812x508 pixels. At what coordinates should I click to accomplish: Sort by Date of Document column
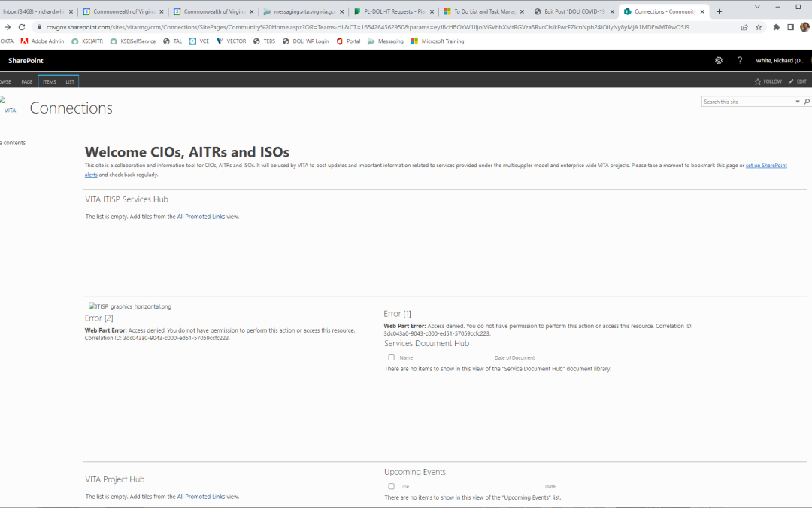click(x=514, y=357)
